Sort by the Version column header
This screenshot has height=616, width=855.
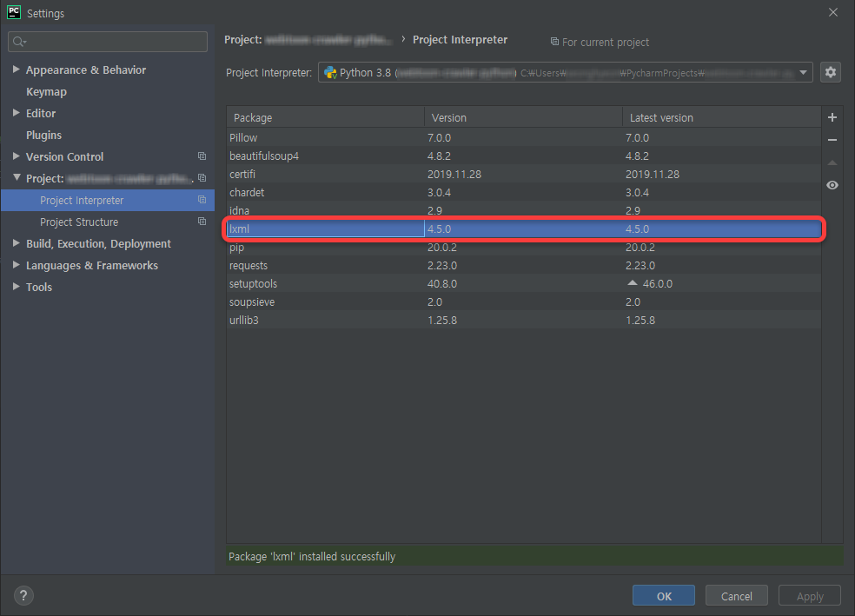point(523,117)
